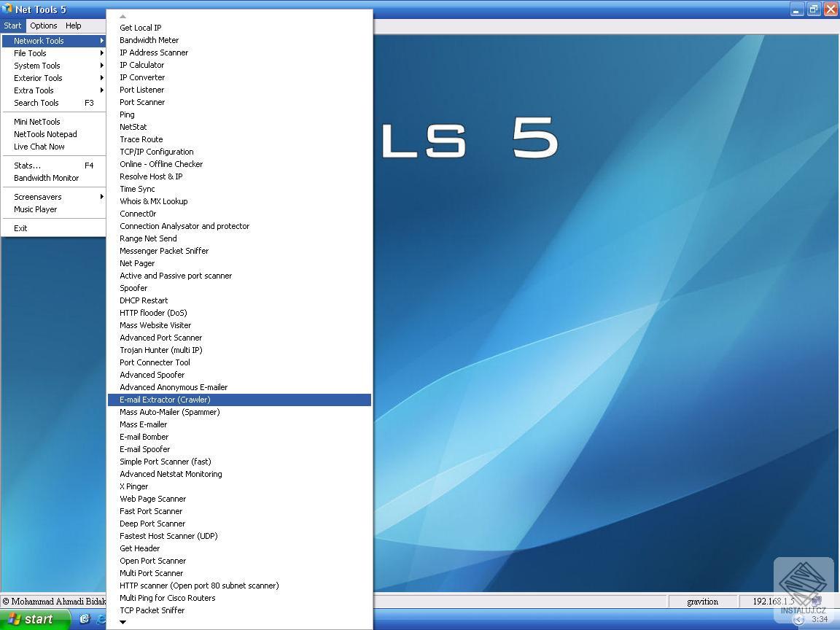Open TCP/IP Configuration
840x630 pixels.
pyautogui.click(x=239, y=152)
